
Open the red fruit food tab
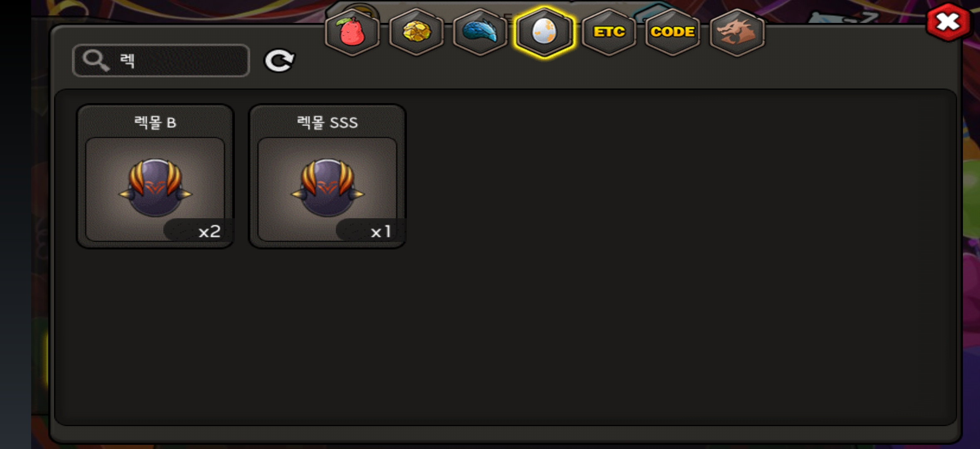tap(352, 32)
